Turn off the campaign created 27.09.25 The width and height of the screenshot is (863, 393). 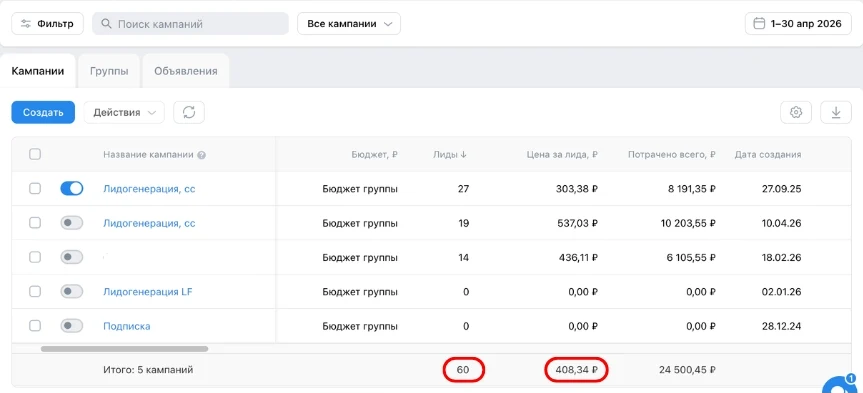[x=72, y=189]
